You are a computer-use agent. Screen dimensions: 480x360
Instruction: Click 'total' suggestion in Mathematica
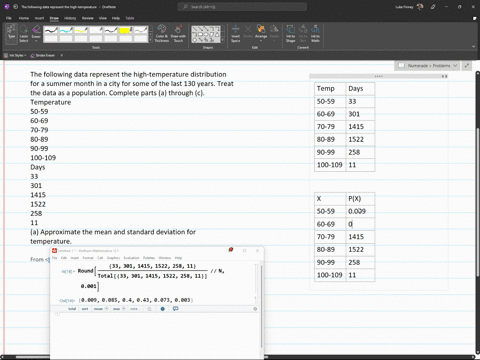click(x=72, y=309)
